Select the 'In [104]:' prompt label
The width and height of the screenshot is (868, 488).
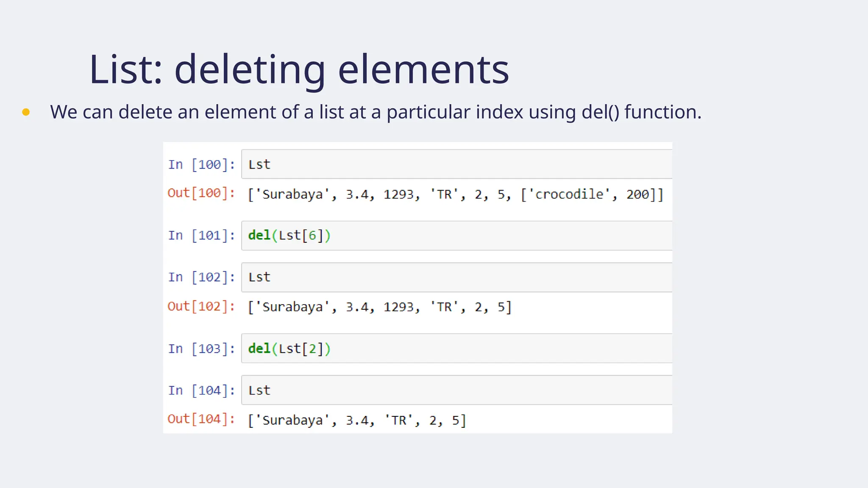pos(201,390)
